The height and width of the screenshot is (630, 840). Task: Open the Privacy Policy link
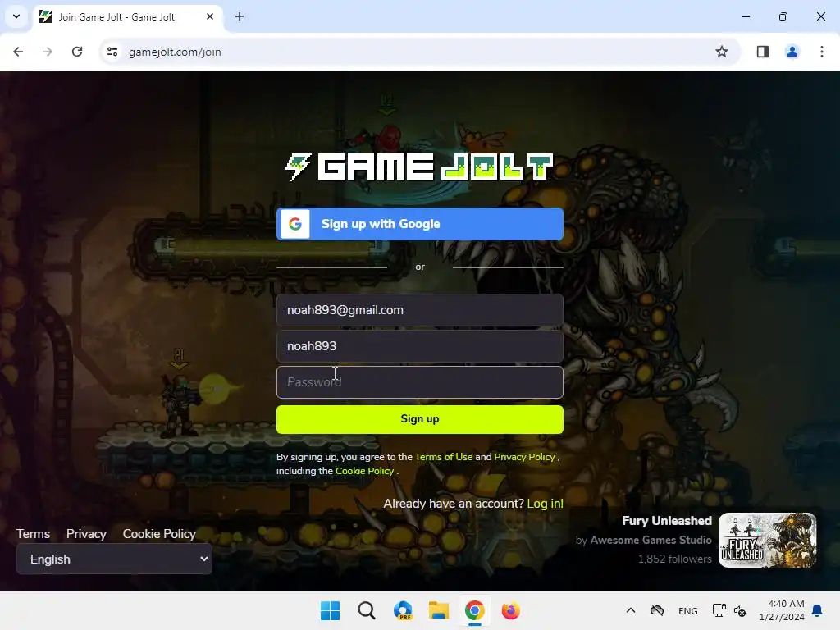(524, 457)
